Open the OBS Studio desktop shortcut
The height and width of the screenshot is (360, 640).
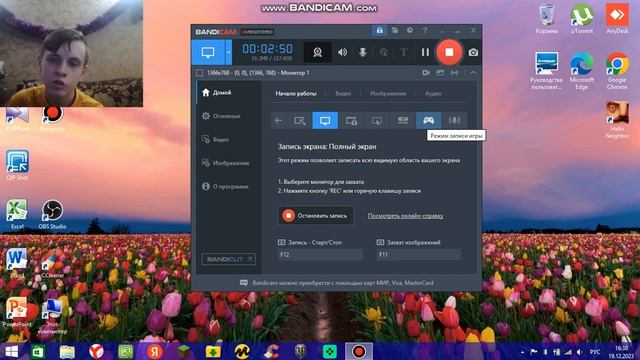52,215
